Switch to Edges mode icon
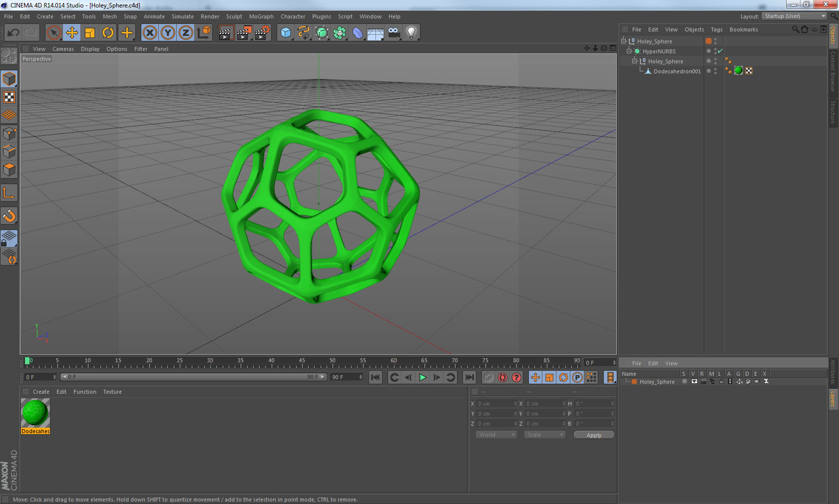This screenshot has height=504, width=839. coord(9,151)
